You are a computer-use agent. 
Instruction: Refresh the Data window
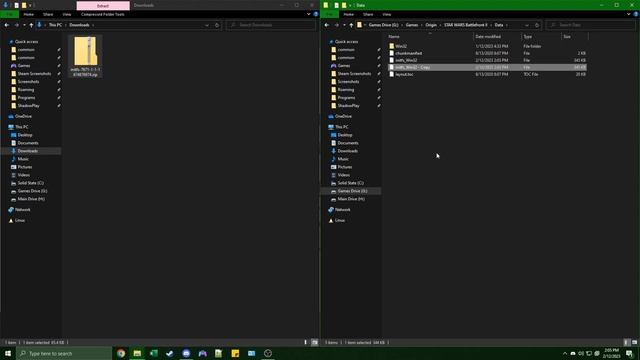pyautogui.click(x=537, y=25)
